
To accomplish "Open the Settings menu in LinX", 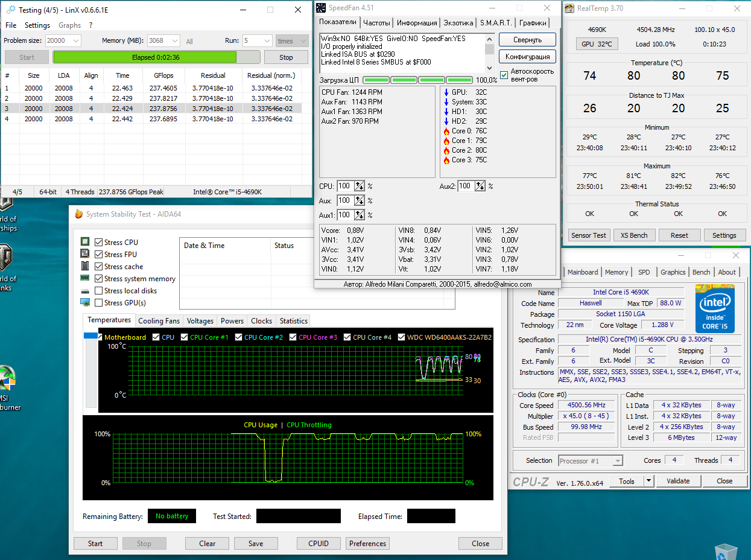I will coord(37,25).
